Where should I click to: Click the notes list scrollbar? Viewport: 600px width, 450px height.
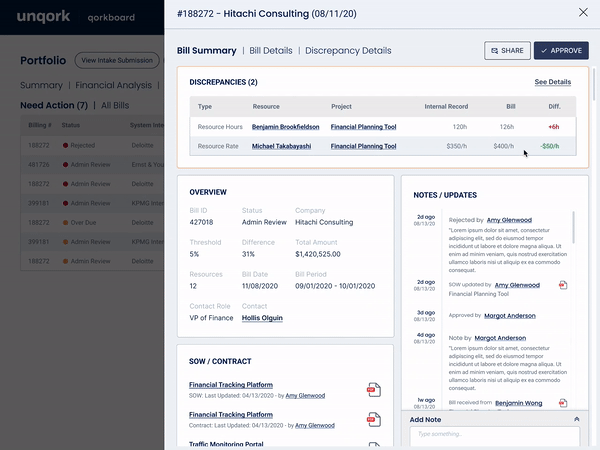click(x=573, y=227)
